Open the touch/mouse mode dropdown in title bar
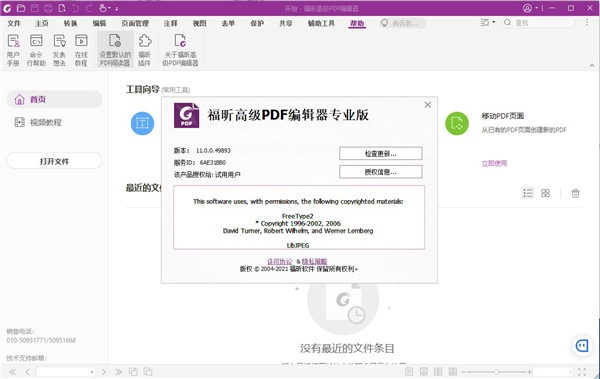 tap(104, 8)
